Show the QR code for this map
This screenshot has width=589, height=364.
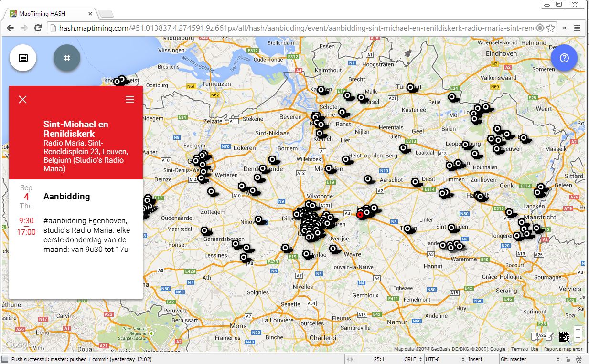pyautogui.click(x=564, y=336)
